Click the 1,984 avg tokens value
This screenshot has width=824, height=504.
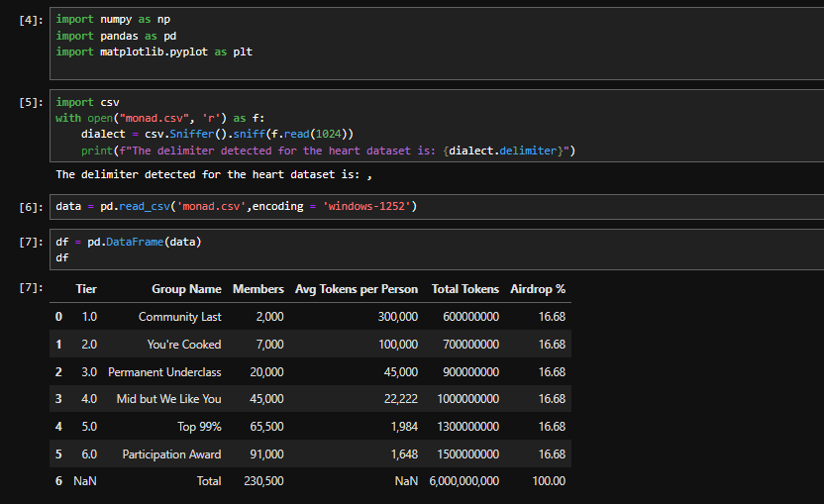404,427
